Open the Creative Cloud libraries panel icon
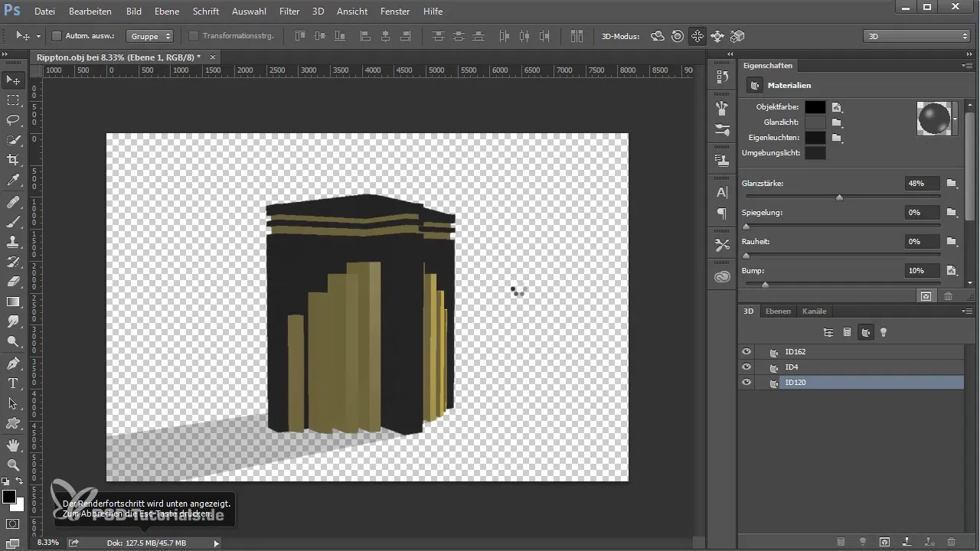This screenshot has width=980, height=551. (x=721, y=278)
